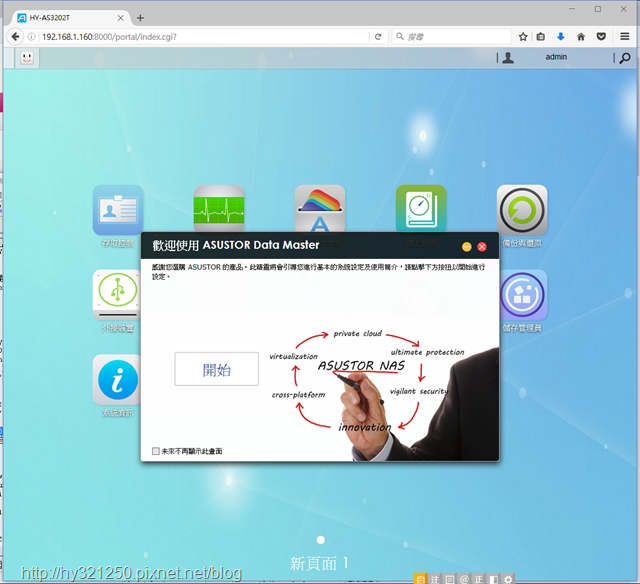640x584 pixels.
Task: Open the System Information icon
Action: (x=117, y=380)
